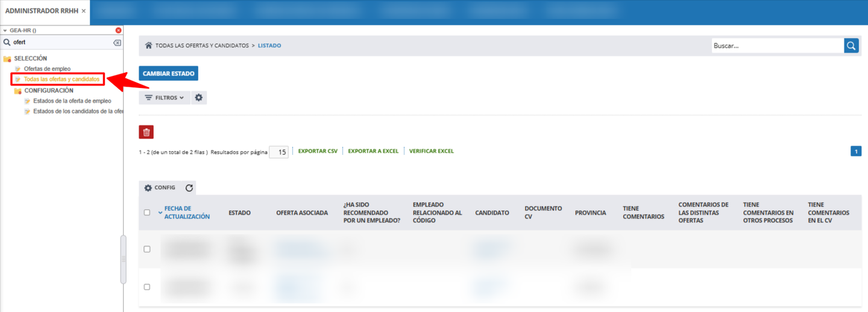Click TIENE COMENTARIOS EN OTROS PROCESOS header
The height and width of the screenshot is (312, 868).
[x=769, y=213]
